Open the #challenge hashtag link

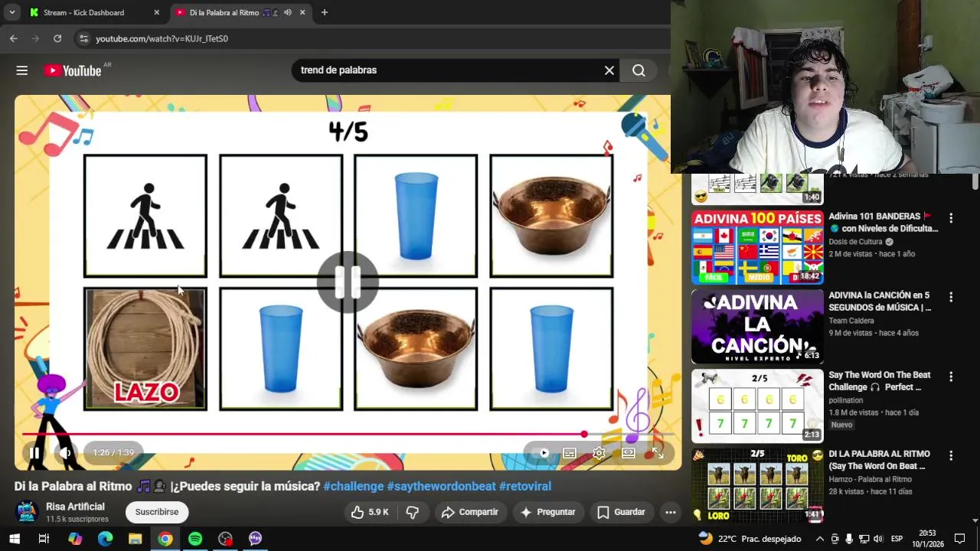(x=354, y=486)
